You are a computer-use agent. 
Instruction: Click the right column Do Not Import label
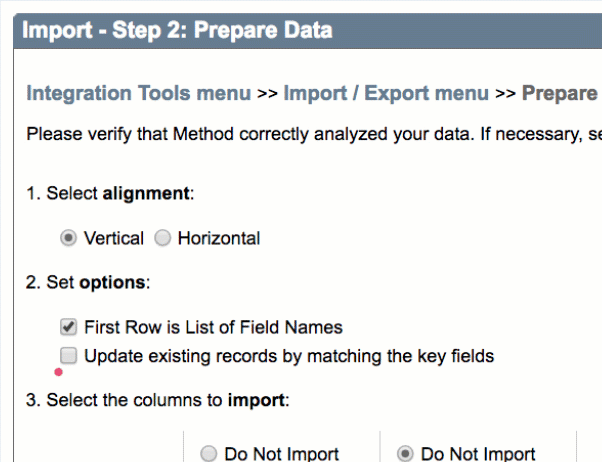coord(478,454)
